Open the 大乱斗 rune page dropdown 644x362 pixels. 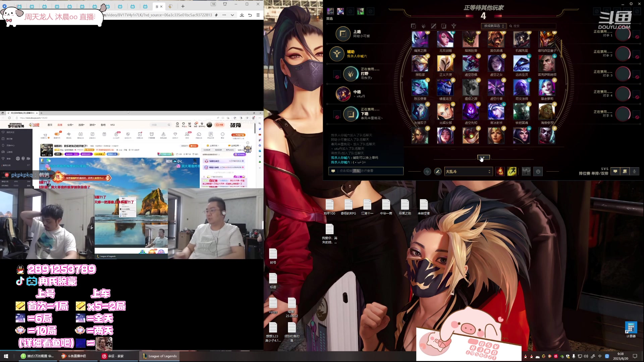(x=468, y=172)
